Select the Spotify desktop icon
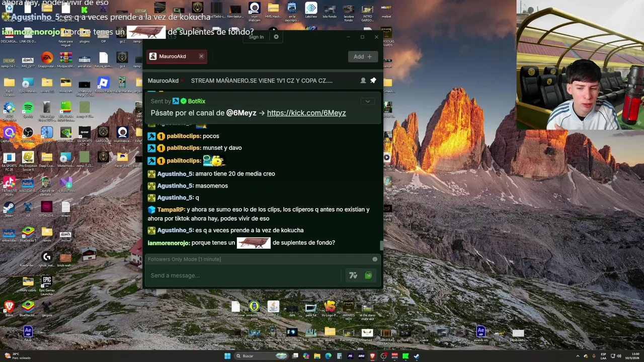The width and height of the screenshot is (644, 362). [x=28, y=110]
